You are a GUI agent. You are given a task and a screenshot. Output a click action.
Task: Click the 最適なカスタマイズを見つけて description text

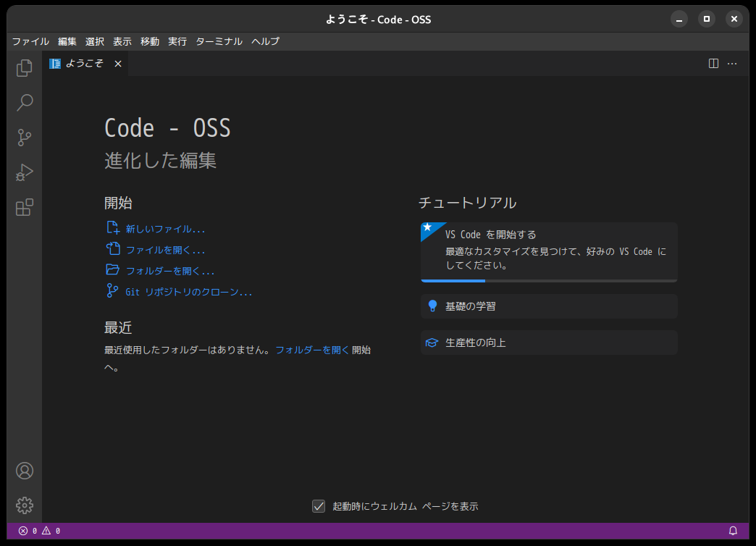click(555, 258)
